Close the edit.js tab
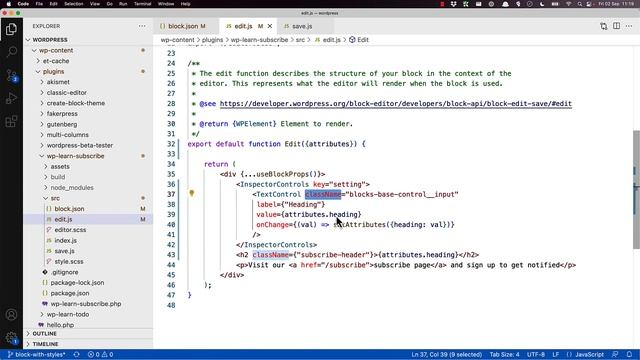The height and width of the screenshot is (360, 640). [270, 26]
